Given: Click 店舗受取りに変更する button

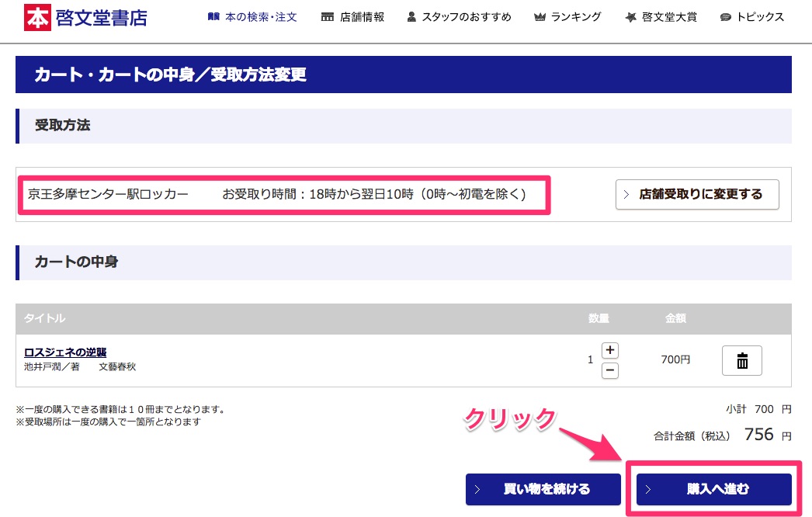Looking at the screenshot, I should pyautogui.click(x=697, y=194).
